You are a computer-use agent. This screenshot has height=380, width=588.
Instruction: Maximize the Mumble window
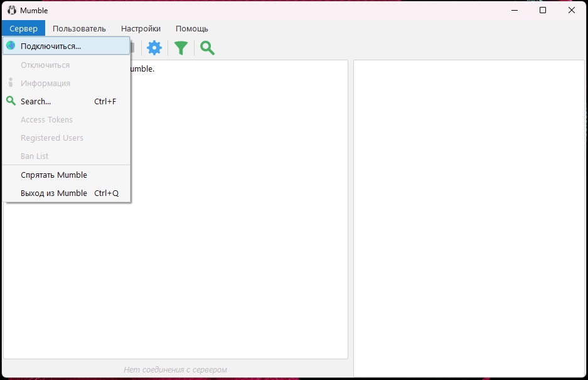click(543, 10)
